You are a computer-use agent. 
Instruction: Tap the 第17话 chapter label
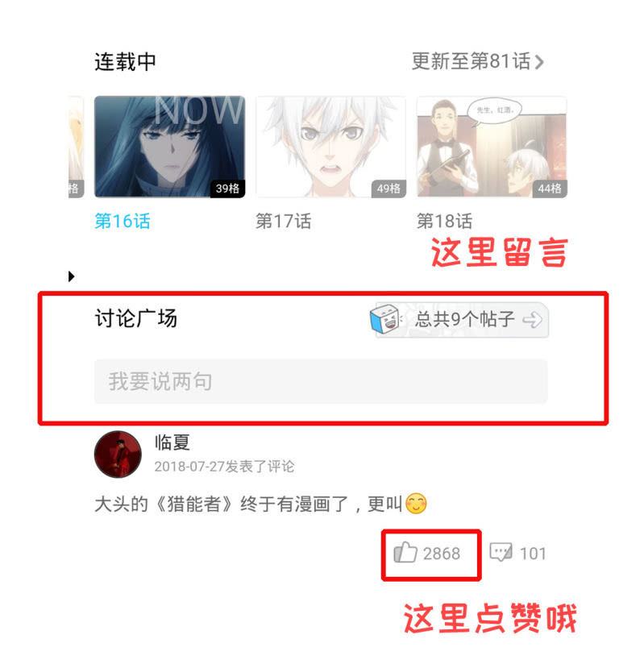(x=284, y=222)
